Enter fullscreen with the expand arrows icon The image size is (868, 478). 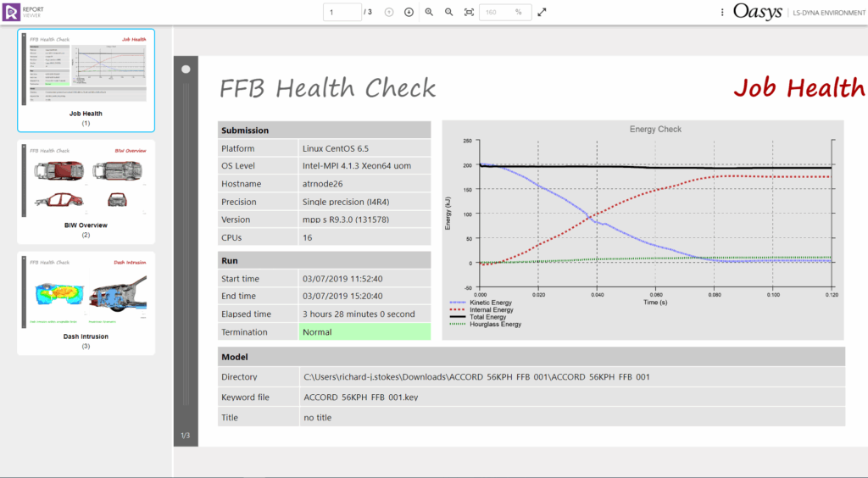542,12
